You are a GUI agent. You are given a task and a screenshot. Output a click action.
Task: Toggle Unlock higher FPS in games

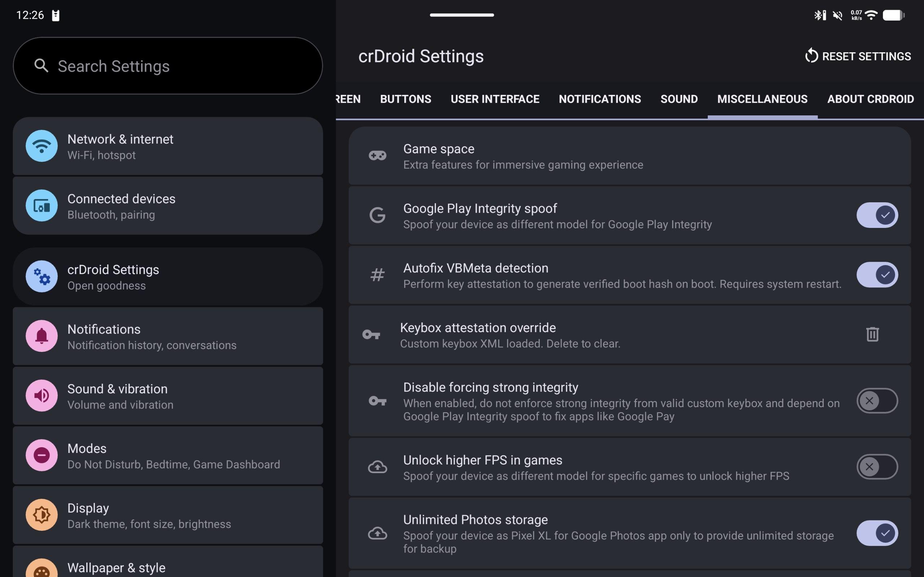[877, 467]
